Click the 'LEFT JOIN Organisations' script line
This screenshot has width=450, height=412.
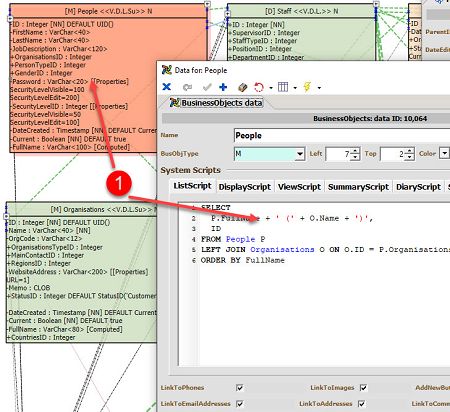click(x=325, y=250)
